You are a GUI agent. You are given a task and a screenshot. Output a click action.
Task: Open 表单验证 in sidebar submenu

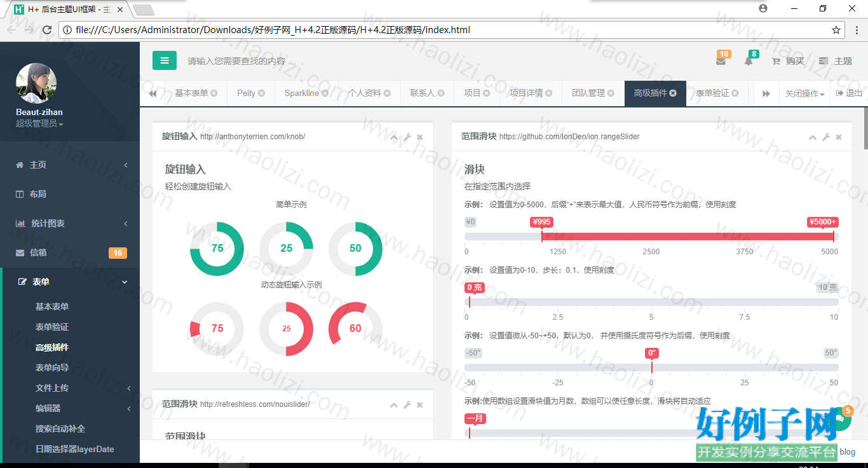click(52, 327)
